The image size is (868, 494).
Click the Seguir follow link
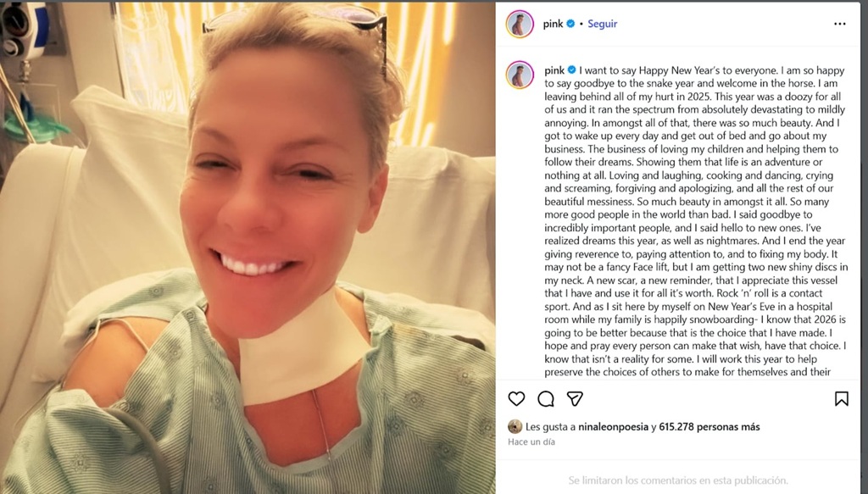pyautogui.click(x=603, y=24)
